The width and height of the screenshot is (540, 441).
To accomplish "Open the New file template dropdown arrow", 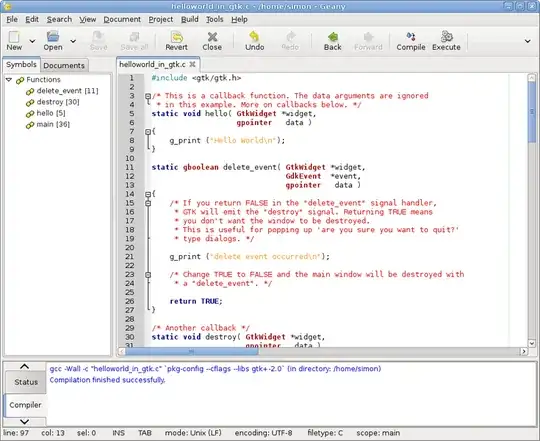I will tap(32, 41).
